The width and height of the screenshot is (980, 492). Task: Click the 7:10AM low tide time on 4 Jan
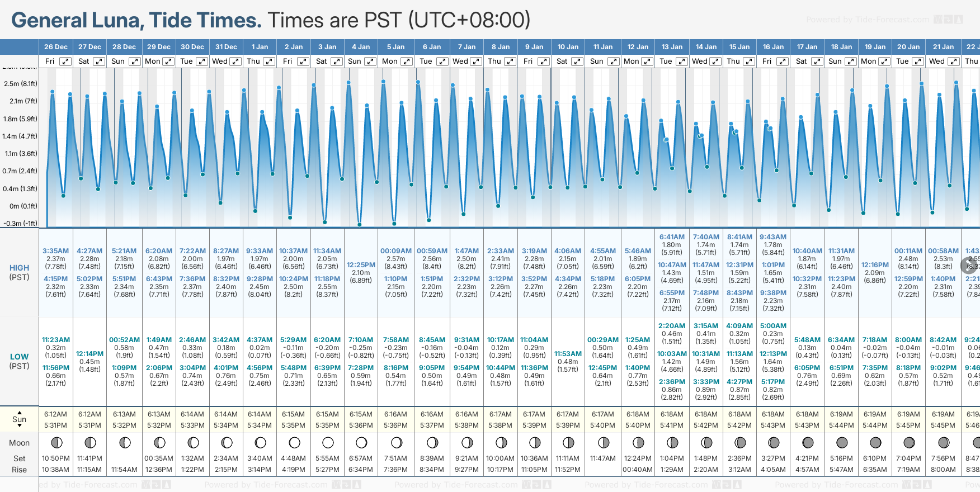pyautogui.click(x=361, y=340)
